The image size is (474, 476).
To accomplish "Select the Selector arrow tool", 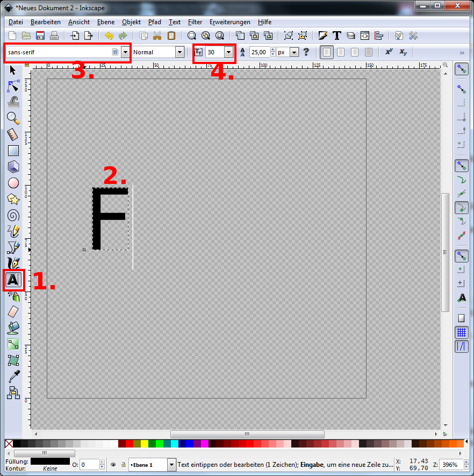I will 13,70.
